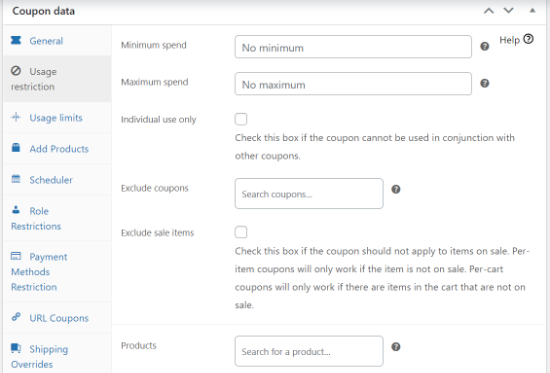The width and height of the screenshot is (550, 373).
Task: Click the help icon beside Maximum spend
Action: point(484,84)
